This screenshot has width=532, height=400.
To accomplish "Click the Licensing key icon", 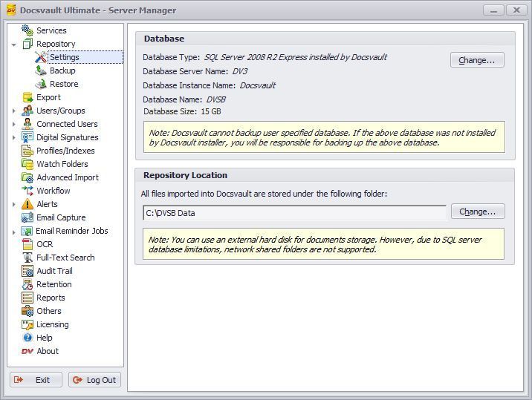I will (27, 324).
